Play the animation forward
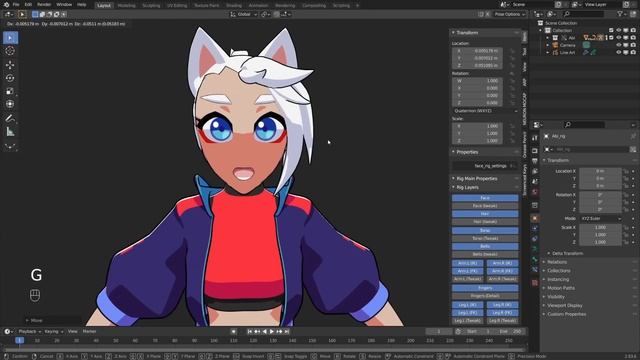Viewport: 640px width, 360px height. click(x=271, y=331)
